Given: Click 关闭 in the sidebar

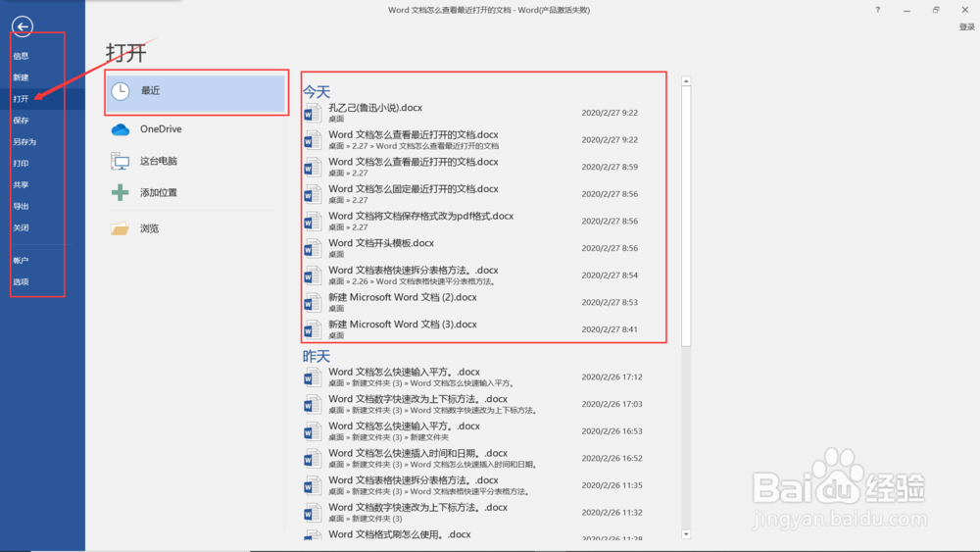Looking at the screenshot, I should 22,227.
